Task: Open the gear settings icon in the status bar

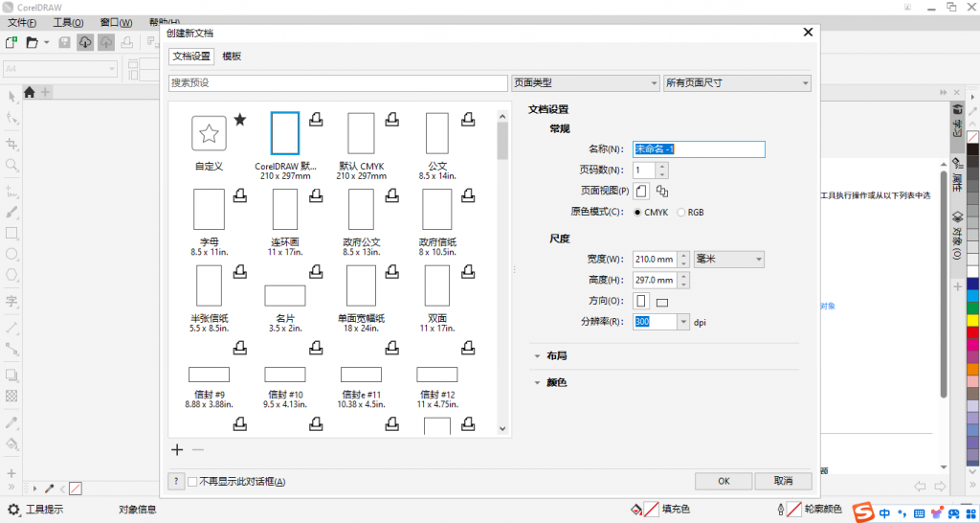Action: tap(13, 510)
